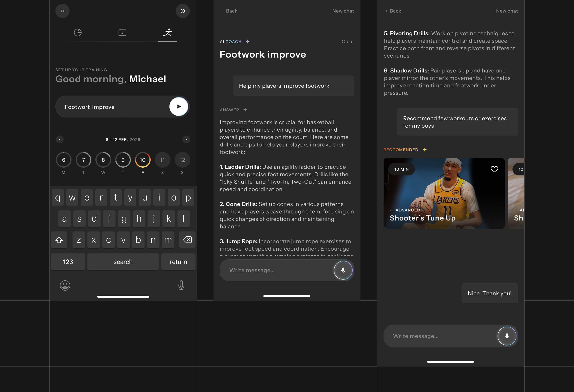The image size is (574, 392).
Task: Switch to the calendar tab
Action: pos(122,32)
